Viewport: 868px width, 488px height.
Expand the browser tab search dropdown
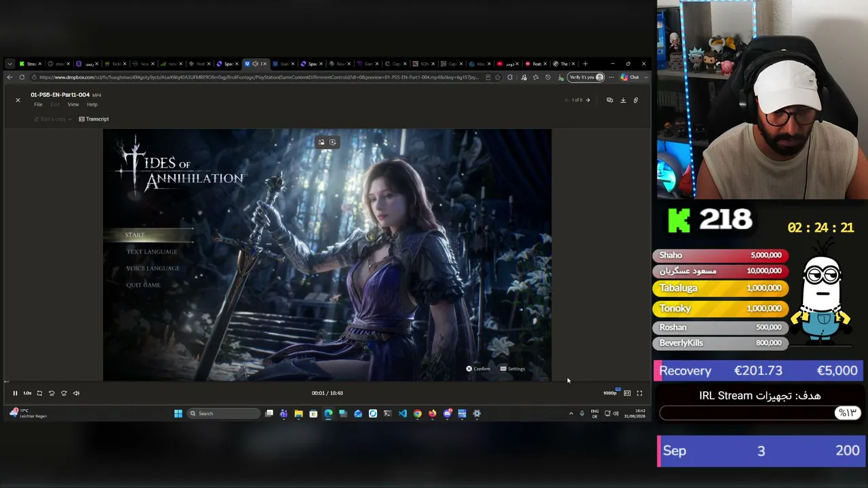(9, 64)
